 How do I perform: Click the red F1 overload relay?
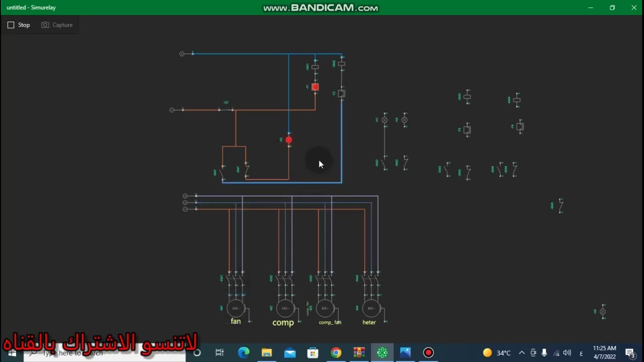click(315, 87)
